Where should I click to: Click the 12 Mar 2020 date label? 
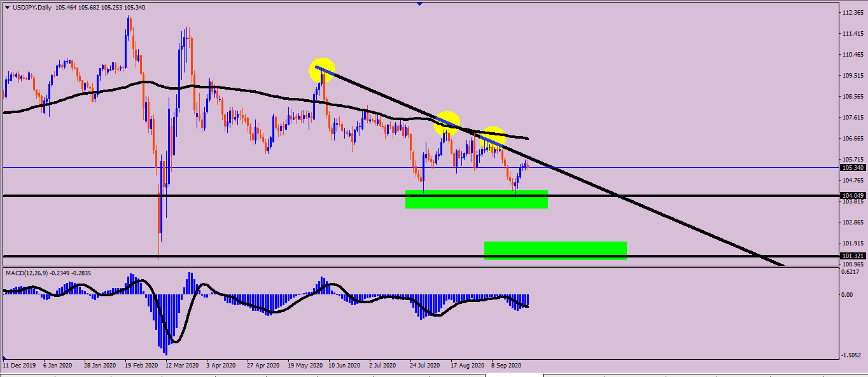[183, 366]
